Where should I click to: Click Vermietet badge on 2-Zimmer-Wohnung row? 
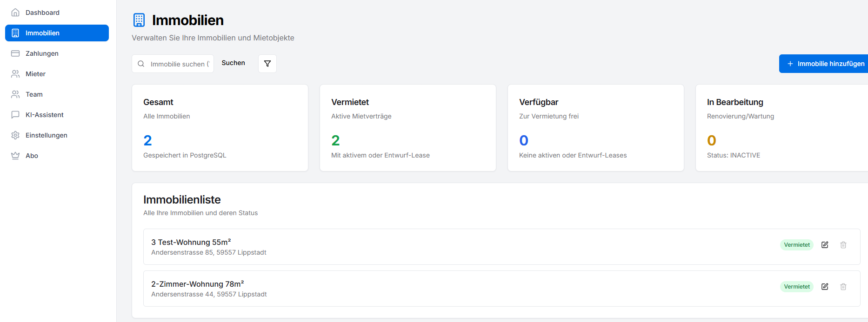[797, 287]
